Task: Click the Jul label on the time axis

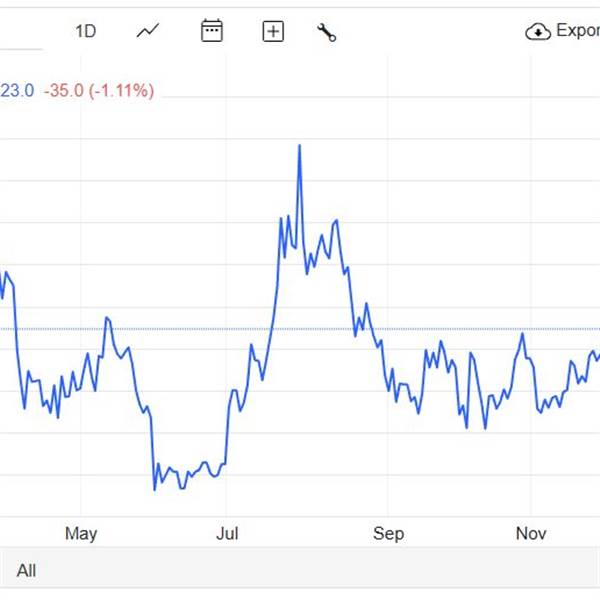Action: click(227, 534)
